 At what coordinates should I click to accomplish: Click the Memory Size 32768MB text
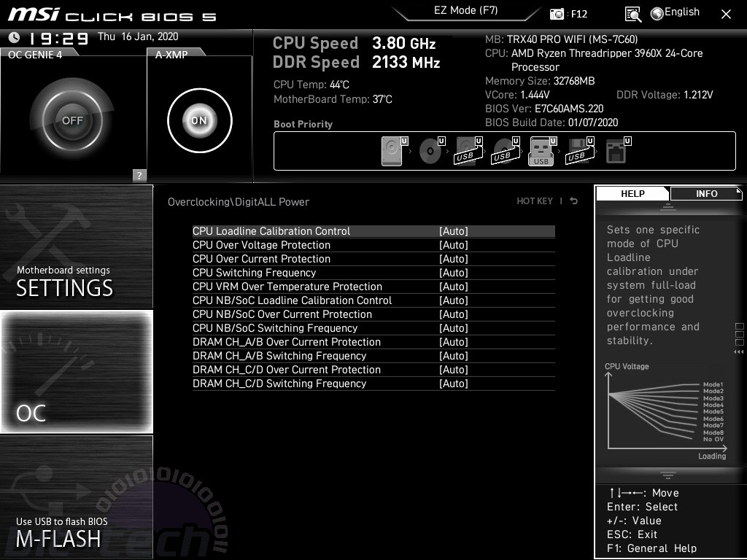(540, 81)
